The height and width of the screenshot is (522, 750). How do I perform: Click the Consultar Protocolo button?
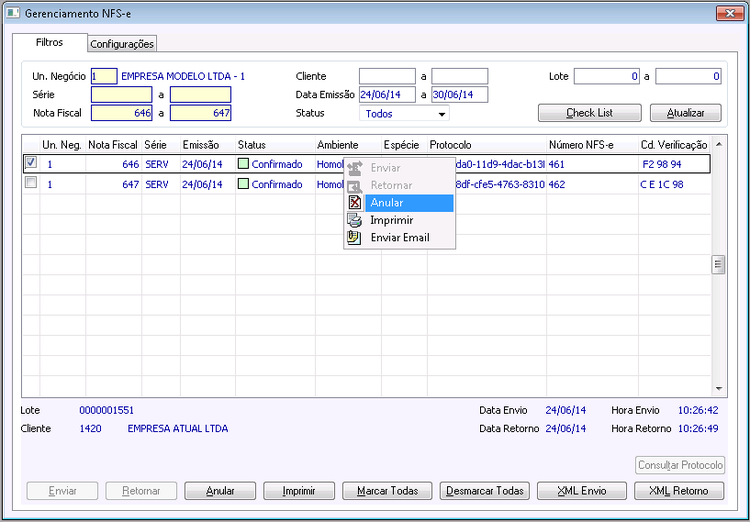[680, 465]
